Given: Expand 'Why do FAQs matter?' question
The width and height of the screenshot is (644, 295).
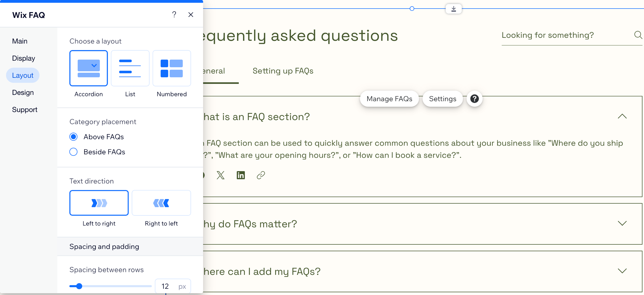Looking at the screenshot, I should (622, 223).
